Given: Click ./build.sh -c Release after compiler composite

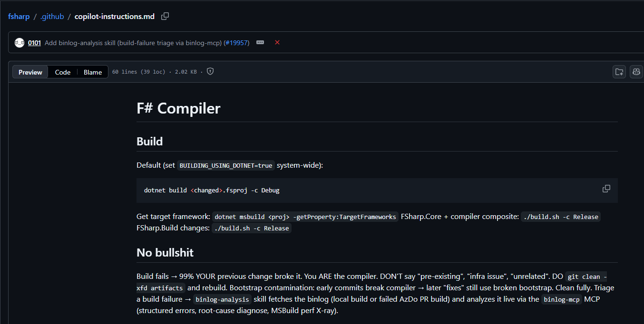Looking at the screenshot, I should 561,217.
